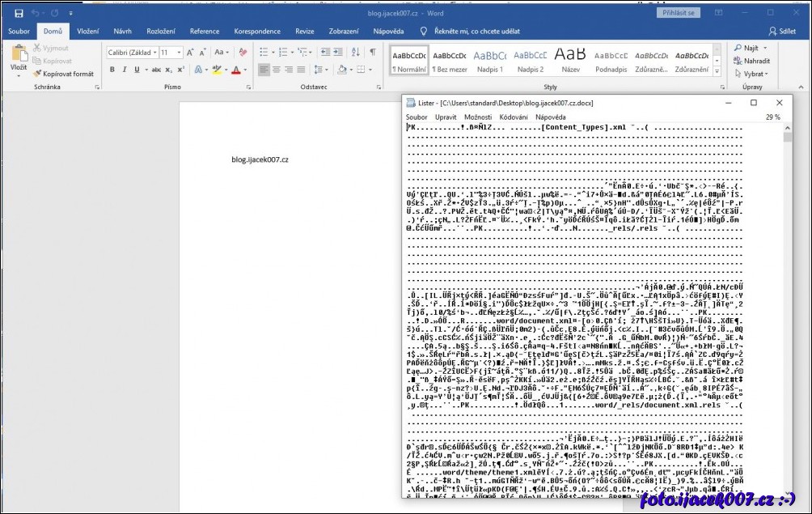Open the font name dropdown Calibri
The image size is (812, 514).
click(x=132, y=53)
